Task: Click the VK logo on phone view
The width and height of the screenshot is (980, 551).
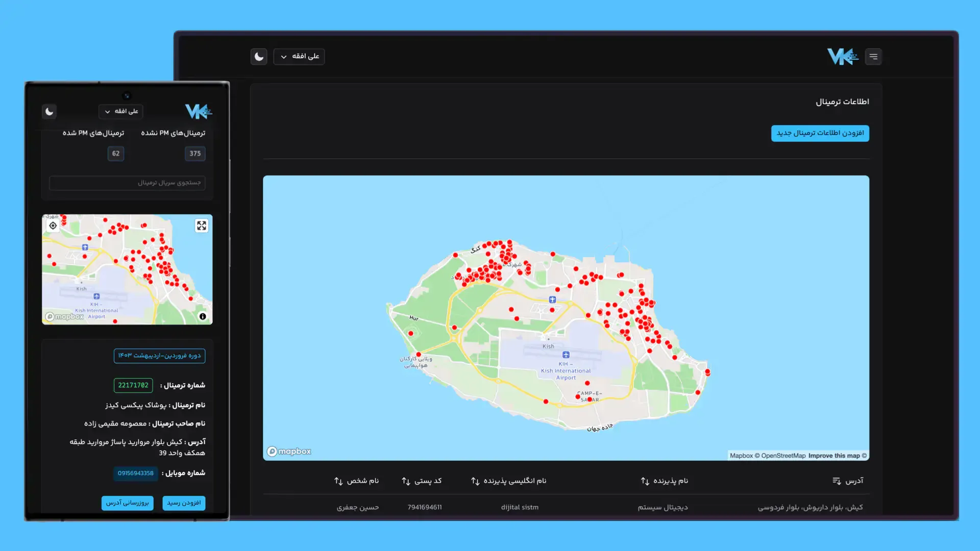Action: coord(198,111)
